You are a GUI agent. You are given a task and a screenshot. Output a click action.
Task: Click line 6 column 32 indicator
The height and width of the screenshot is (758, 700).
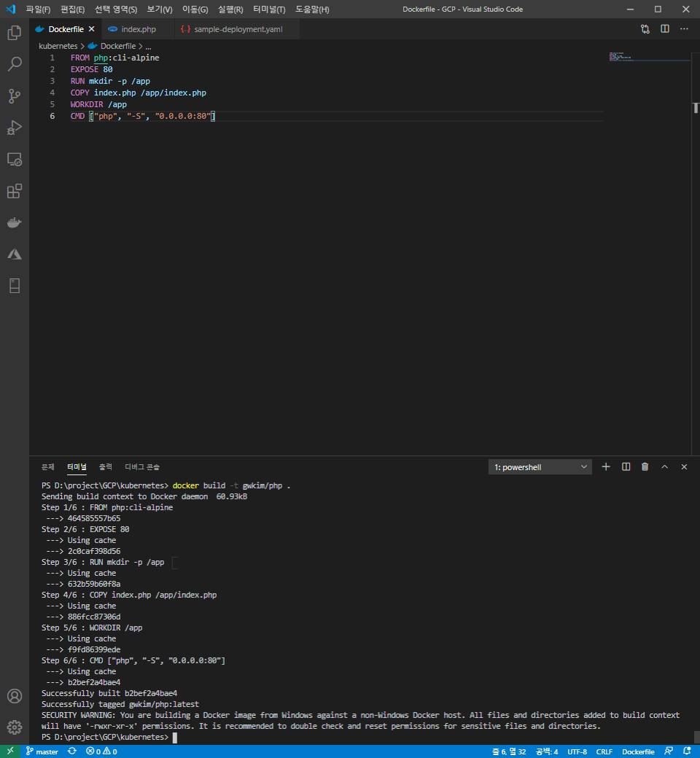[x=509, y=751]
